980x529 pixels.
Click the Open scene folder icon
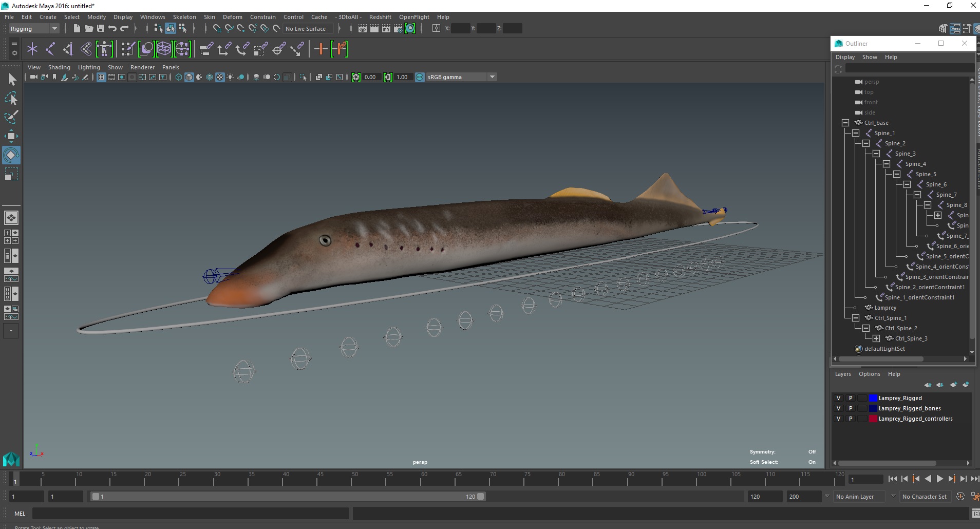click(x=88, y=29)
